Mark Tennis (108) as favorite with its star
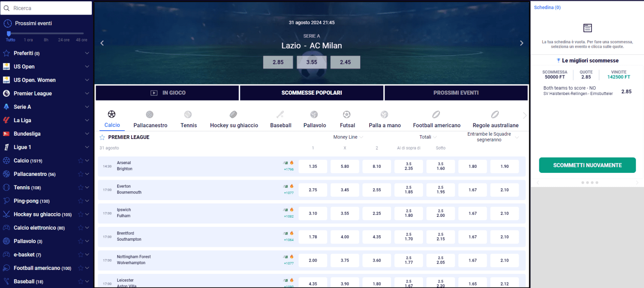 (x=80, y=188)
